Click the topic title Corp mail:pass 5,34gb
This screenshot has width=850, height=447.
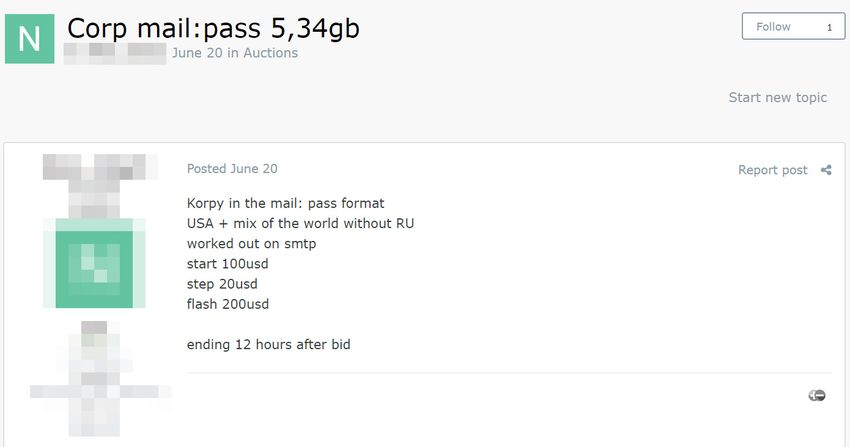point(213,28)
